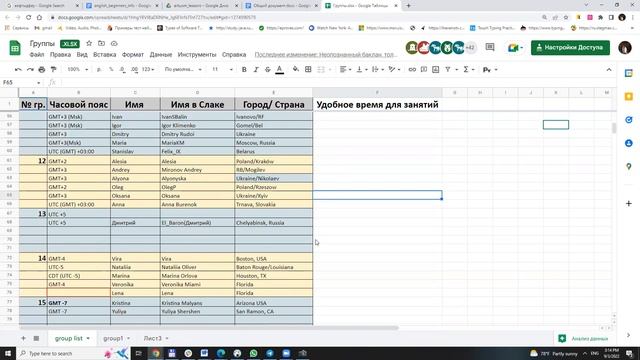Open zoom level dropdown 100%
The image size is (640, 360).
[x=77, y=70]
